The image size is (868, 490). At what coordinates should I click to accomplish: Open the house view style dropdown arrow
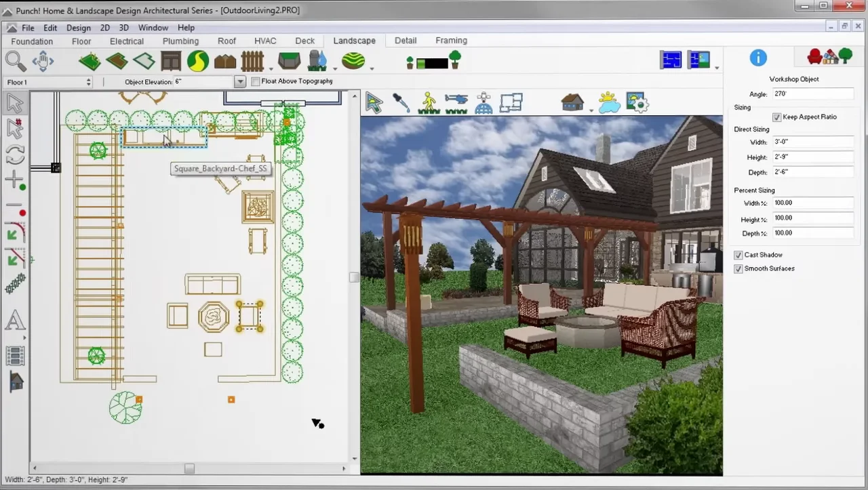[591, 110]
